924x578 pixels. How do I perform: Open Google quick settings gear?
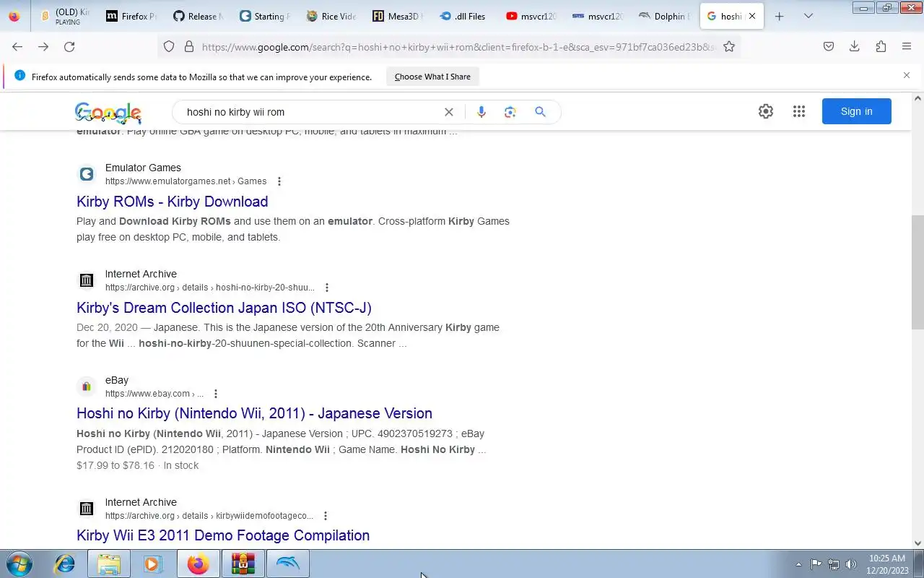pos(766,111)
